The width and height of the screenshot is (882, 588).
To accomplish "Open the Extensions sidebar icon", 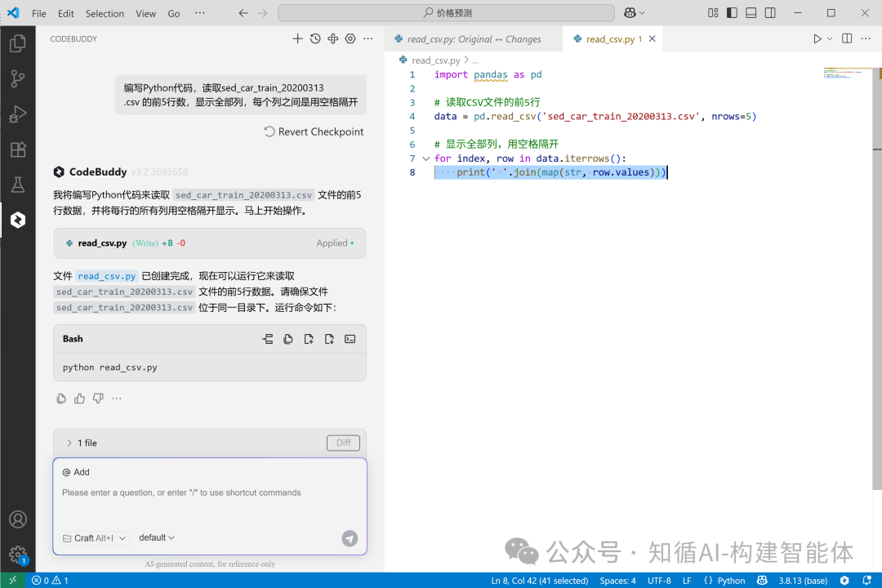I will (18, 149).
